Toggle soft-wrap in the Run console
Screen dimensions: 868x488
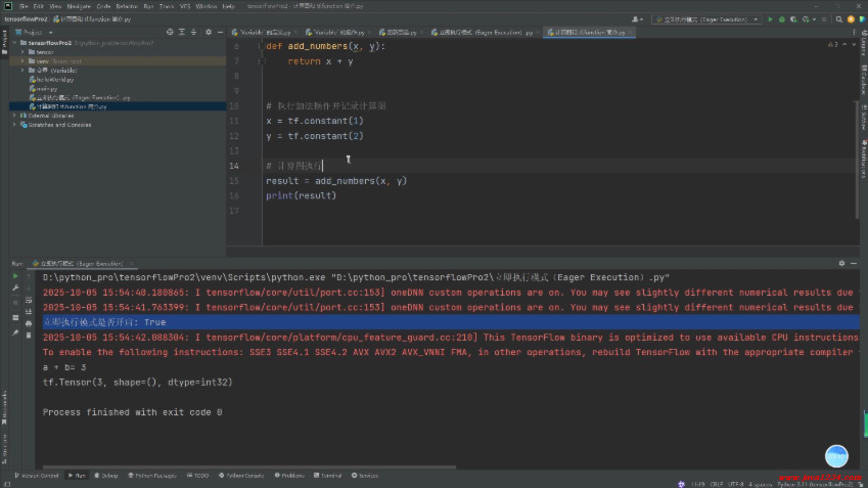click(28, 300)
